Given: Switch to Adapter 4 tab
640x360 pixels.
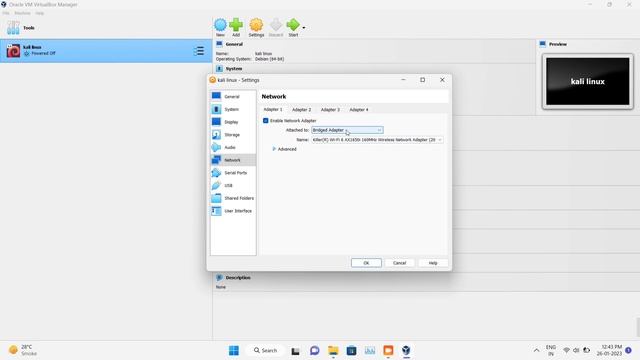Looking at the screenshot, I should (x=358, y=109).
